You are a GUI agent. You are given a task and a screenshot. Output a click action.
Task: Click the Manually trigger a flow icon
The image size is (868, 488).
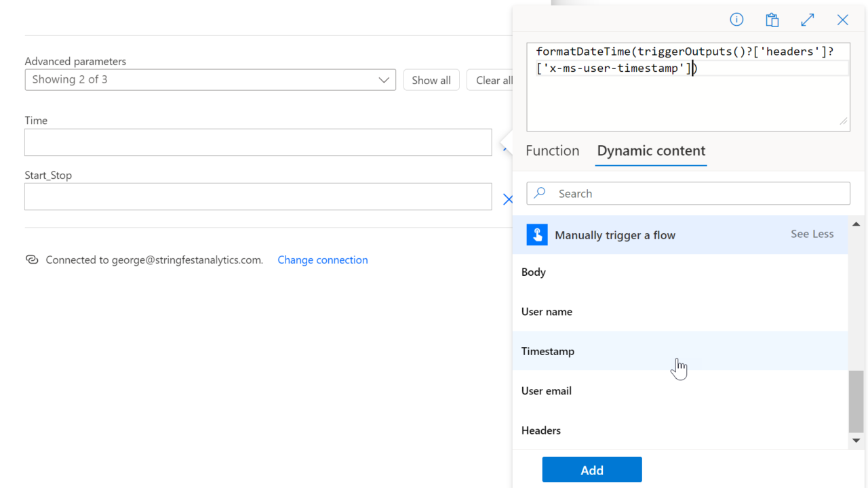pyautogui.click(x=537, y=235)
